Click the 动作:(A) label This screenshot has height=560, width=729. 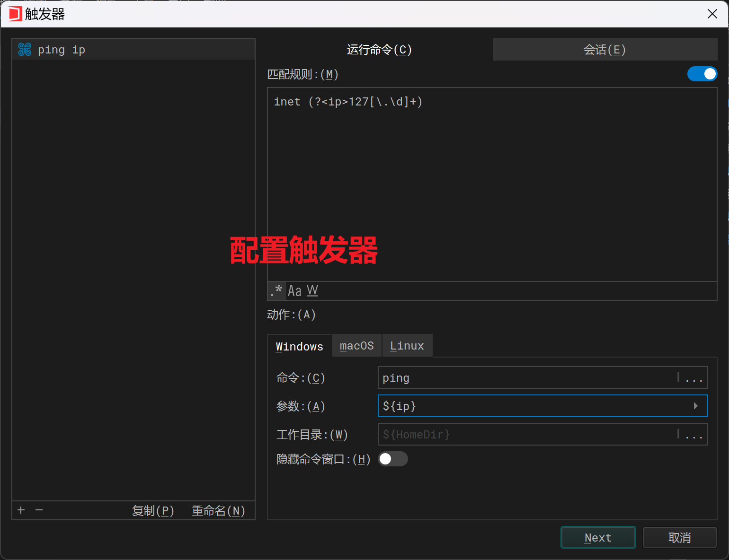[291, 315]
